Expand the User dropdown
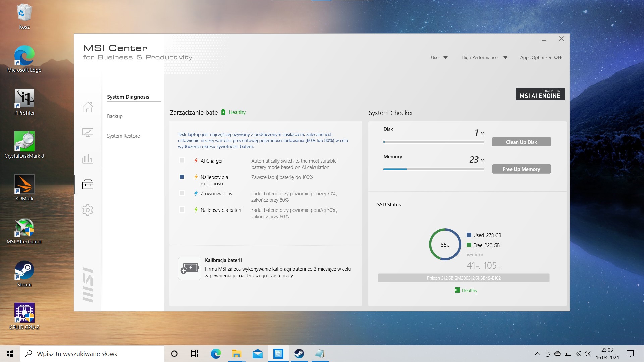The image size is (644, 362). tap(439, 57)
